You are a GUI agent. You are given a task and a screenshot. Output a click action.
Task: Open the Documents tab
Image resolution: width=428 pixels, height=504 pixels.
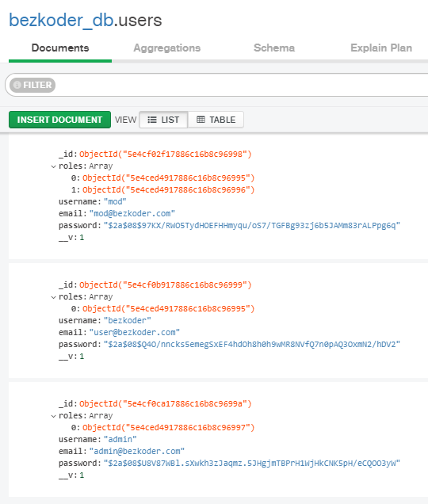(x=60, y=48)
